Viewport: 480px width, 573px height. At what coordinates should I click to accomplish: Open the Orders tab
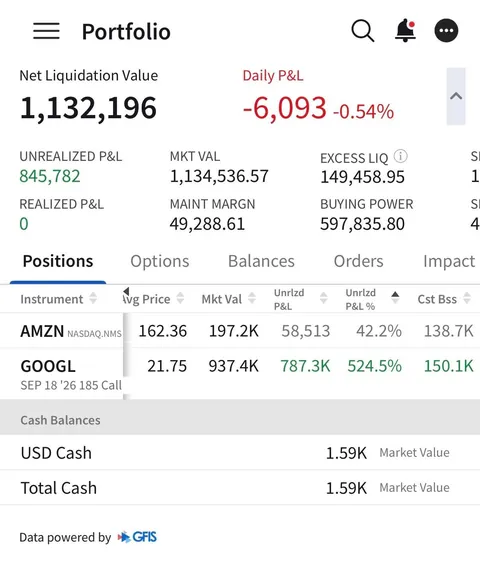pyautogui.click(x=358, y=261)
